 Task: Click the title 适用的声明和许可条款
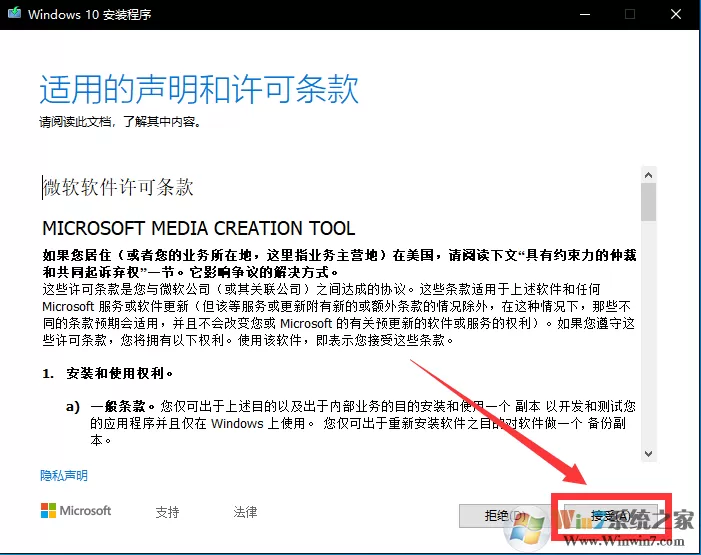(x=199, y=89)
